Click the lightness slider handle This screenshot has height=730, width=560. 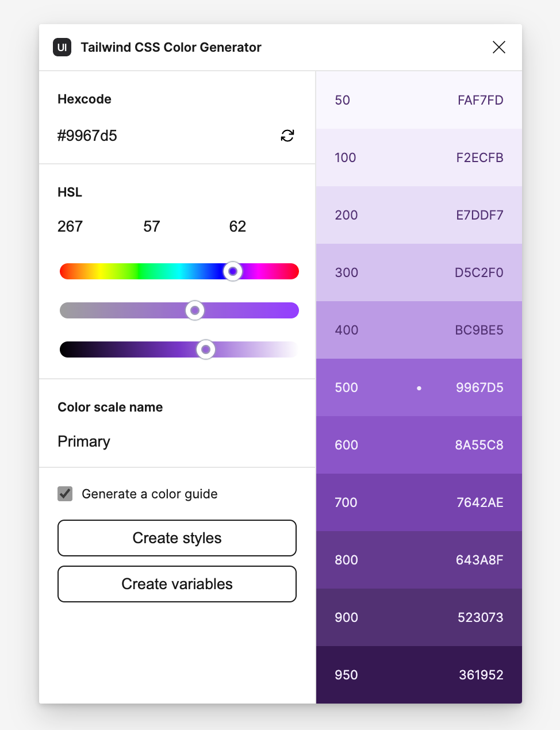(206, 349)
